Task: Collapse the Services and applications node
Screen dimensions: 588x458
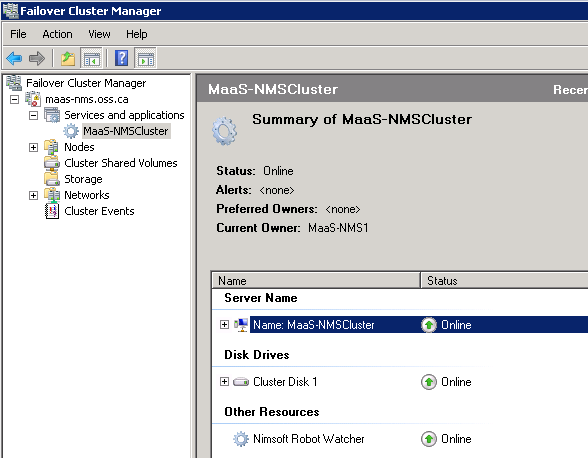Action: pos(33,116)
